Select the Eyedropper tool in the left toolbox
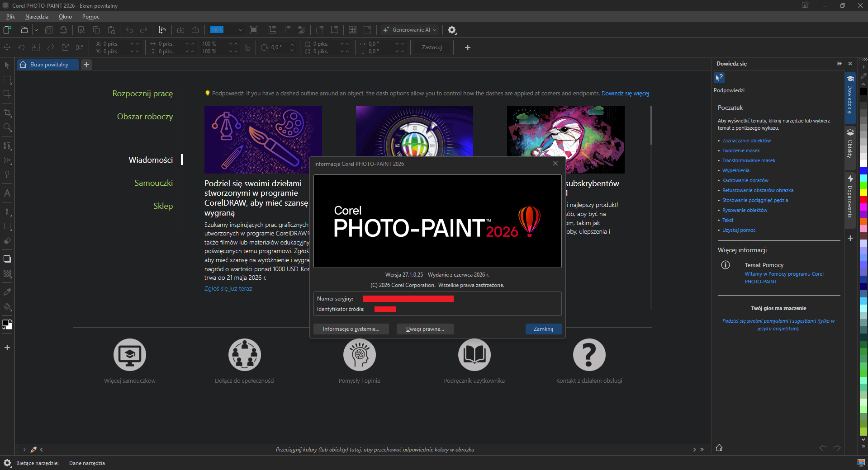868x470 pixels. pyautogui.click(x=7, y=292)
